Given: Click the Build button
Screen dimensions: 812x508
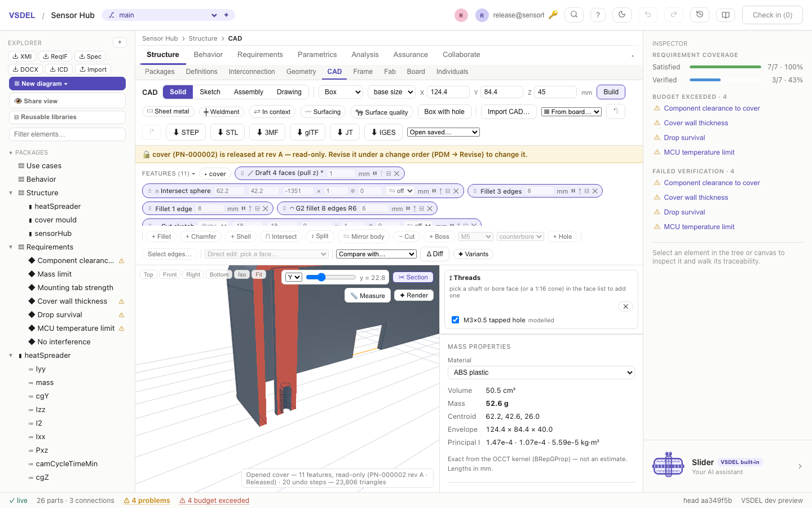Looking at the screenshot, I should [611, 92].
